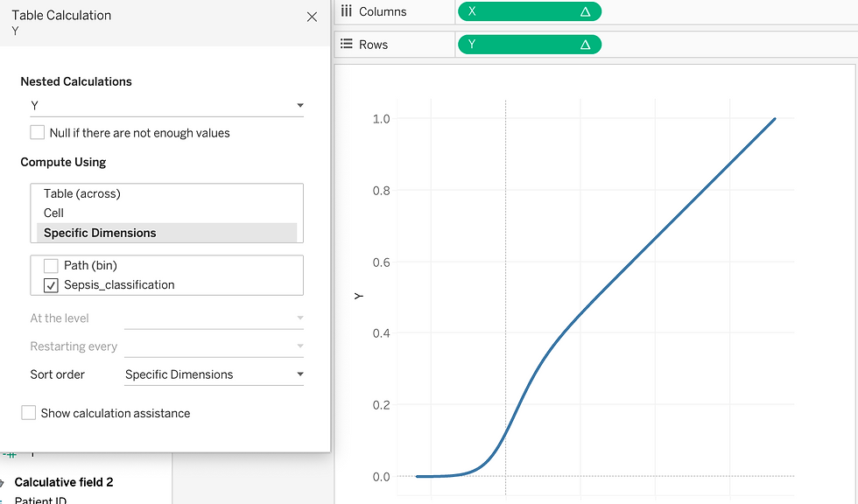Click the table calculation delta on X pill
858x504 pixels.
coord(585,11)
